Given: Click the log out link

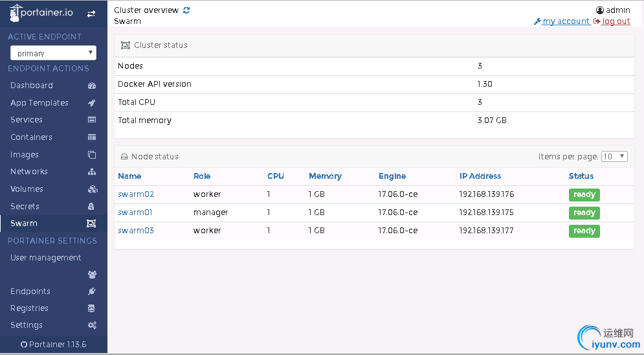Looking at the screenshot, I should [x=612, y=21].
